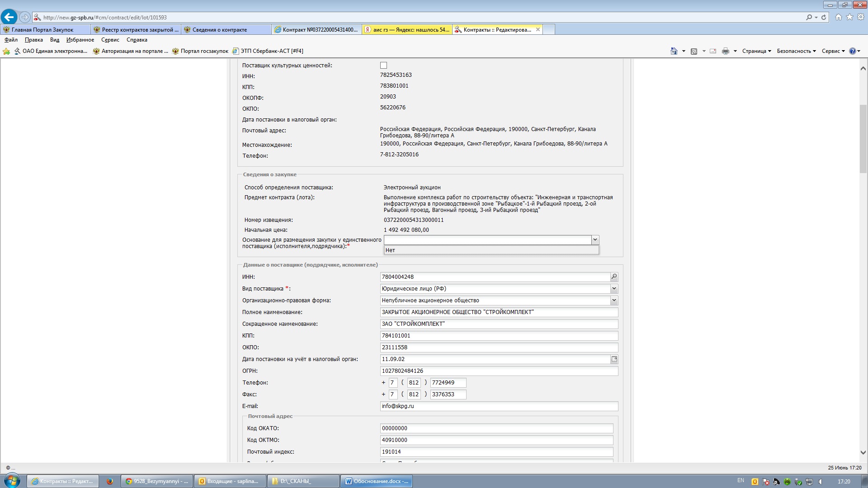Click the RSS feeds icon
Viewport: 868px width, 488px height.
[694, 51]
